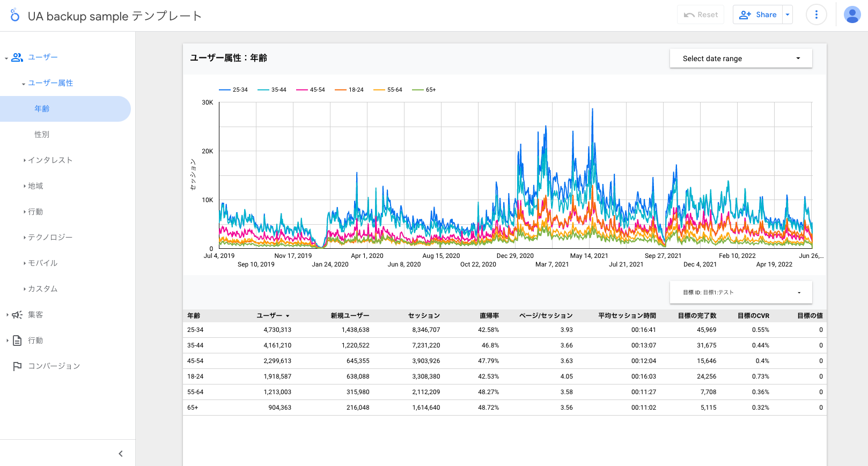Expand the top-level 行動 section arrow
The image size is (868, 466).
coord(7,341)
